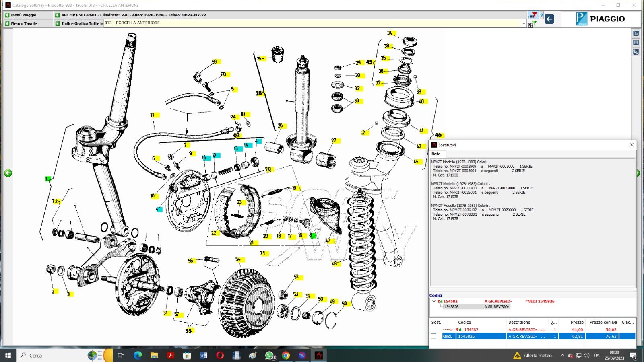Collapse the 154582 code tree node
Image resolution: width=644 pixels, height=362 pixels.
pos(433,301)
